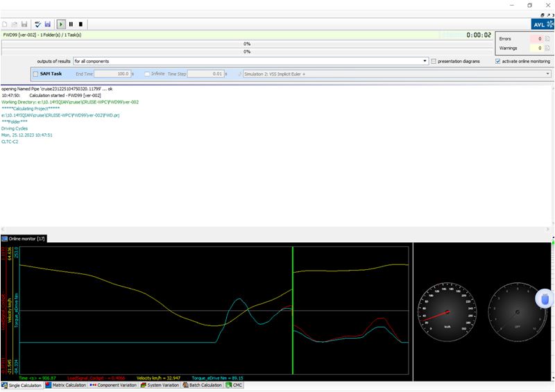The height and width of the screenshot is (392, 555).
Task: Click the blue save diskette toolbar icon
Action: pos(48,24)
